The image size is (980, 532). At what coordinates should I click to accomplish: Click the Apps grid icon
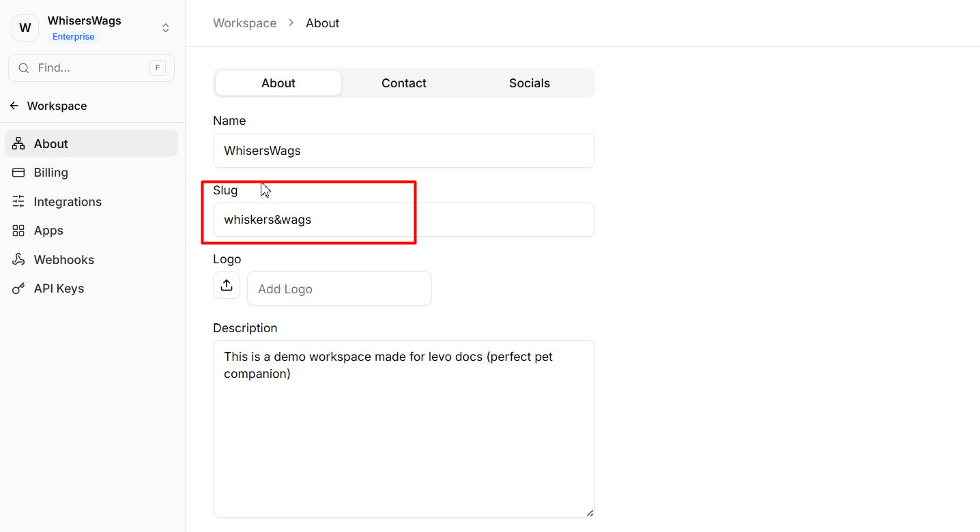[x=18, y=231]
